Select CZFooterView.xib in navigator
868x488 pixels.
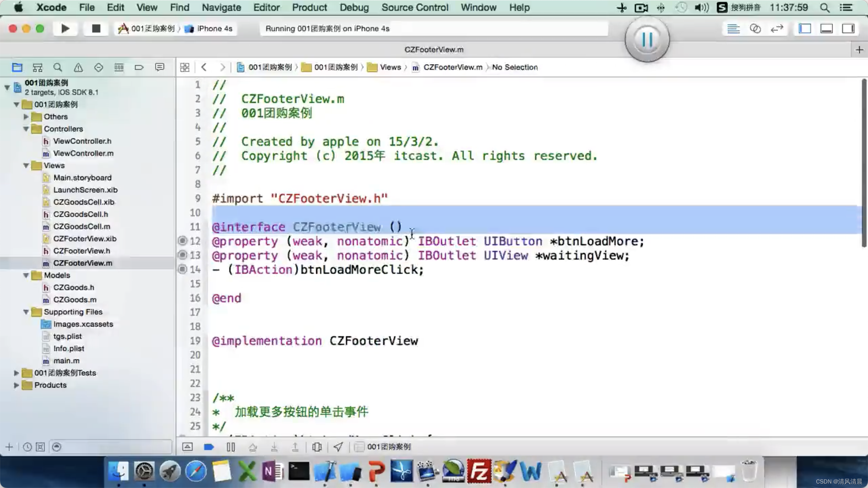click(x=85, y=239)
